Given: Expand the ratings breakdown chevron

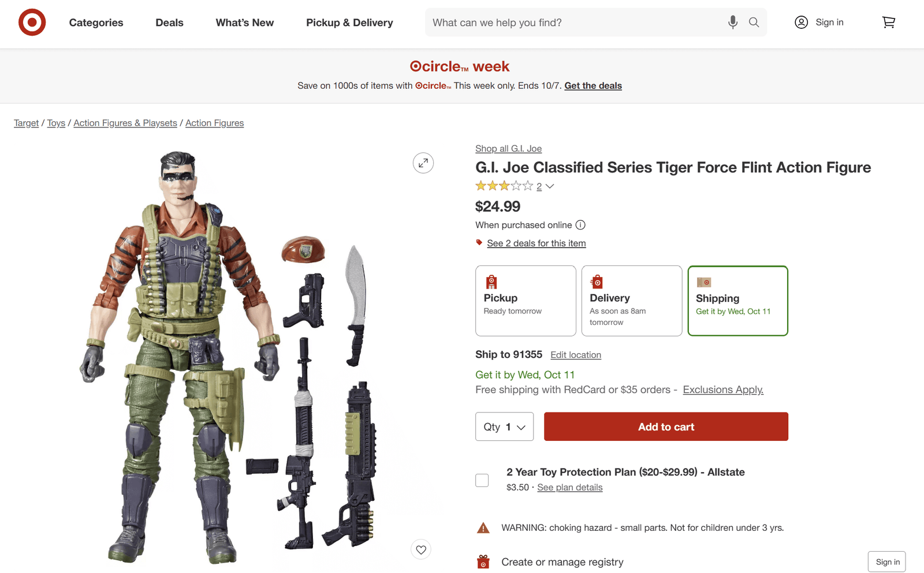Looking at the screenshot, I should 549,186.
